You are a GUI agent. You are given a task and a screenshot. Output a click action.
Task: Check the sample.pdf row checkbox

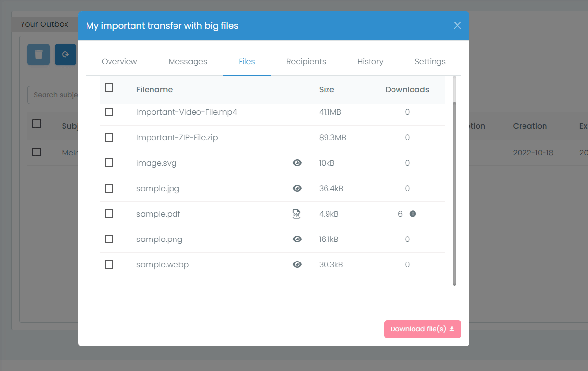[109, 214]
